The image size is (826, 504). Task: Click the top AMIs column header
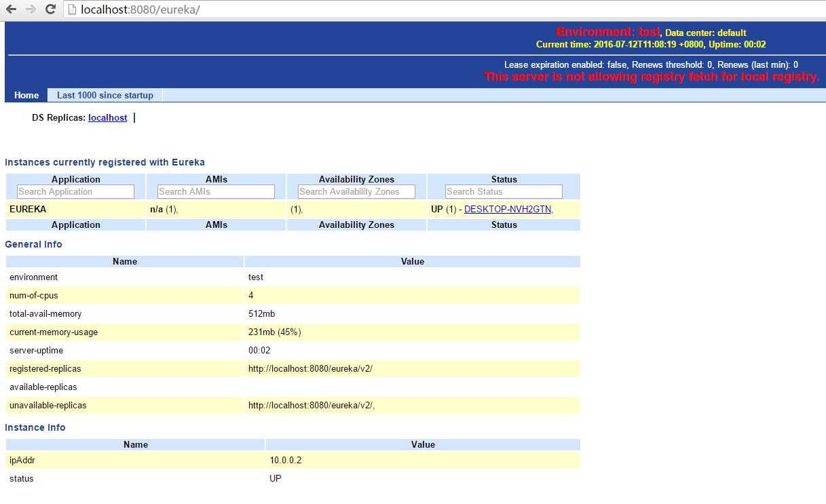click(217, 179)
